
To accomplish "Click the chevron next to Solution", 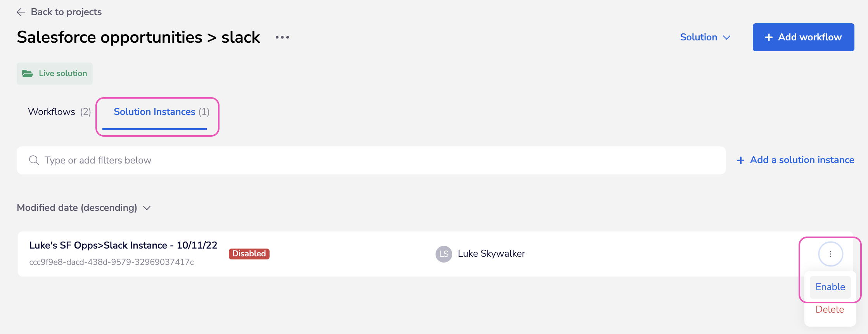I will [727, 38].
